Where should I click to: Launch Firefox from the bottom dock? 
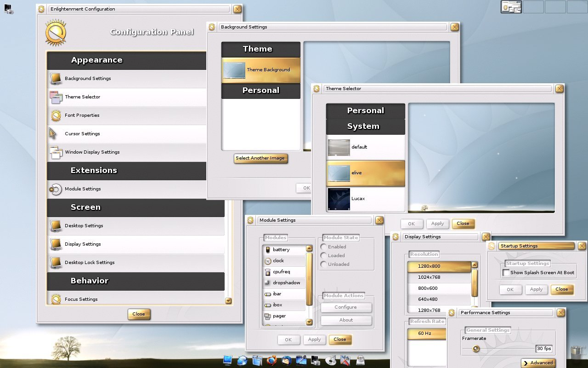pos(272,360)
